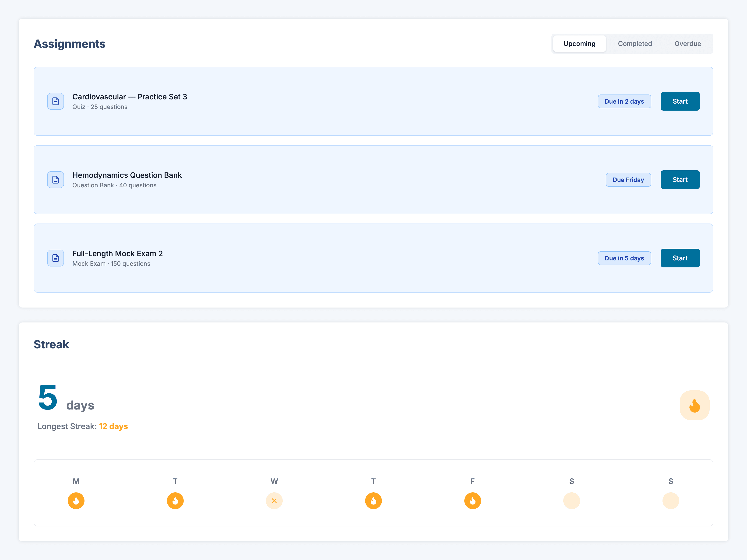The height and width of the screenshot is (560, 747).
Task: Start the Cardiovascular Practice Set 3 quiz
Action: click(680, 101)
